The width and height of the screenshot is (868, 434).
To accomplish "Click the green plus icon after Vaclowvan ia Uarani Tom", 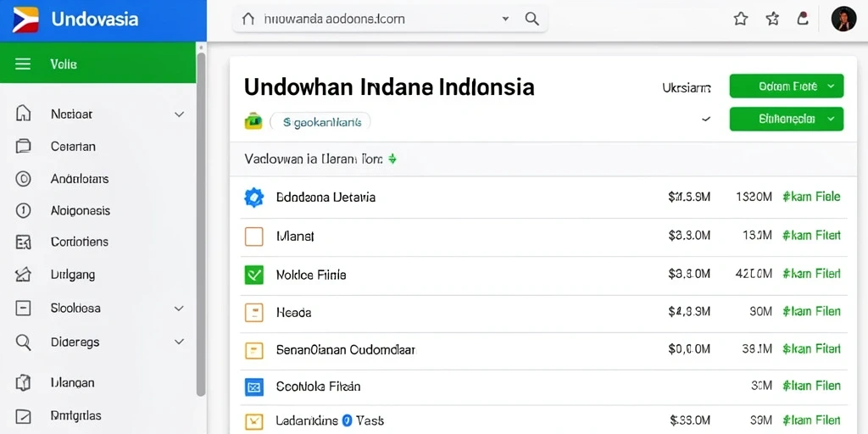I will pyautogui.click(x=392, y=159).
